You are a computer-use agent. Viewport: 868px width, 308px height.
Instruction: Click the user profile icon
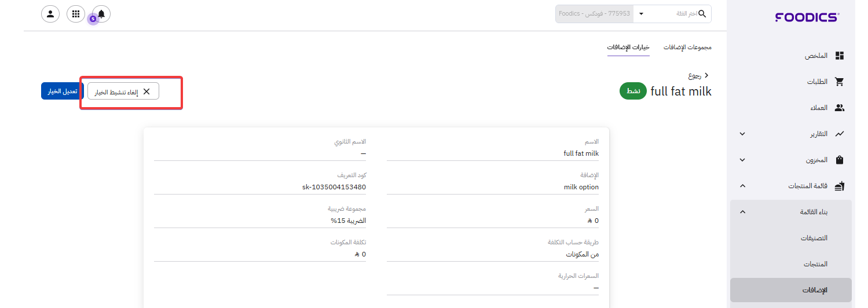click(50, 14)
